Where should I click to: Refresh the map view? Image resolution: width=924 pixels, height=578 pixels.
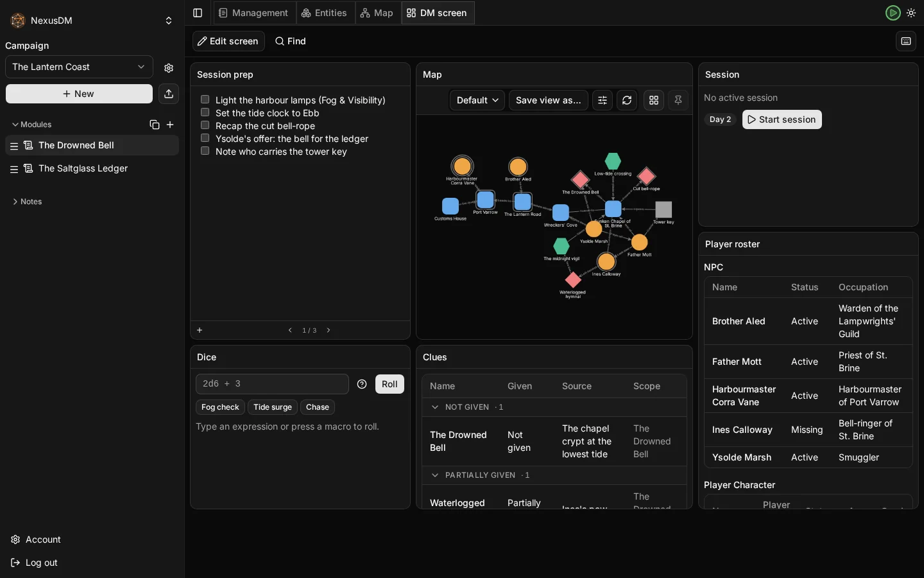[627, 100]
